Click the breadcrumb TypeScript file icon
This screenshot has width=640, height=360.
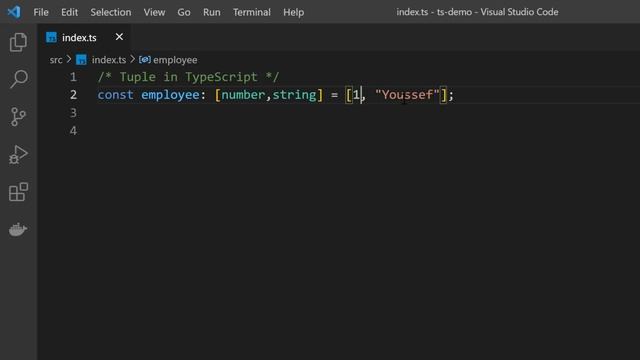(81, 60)
